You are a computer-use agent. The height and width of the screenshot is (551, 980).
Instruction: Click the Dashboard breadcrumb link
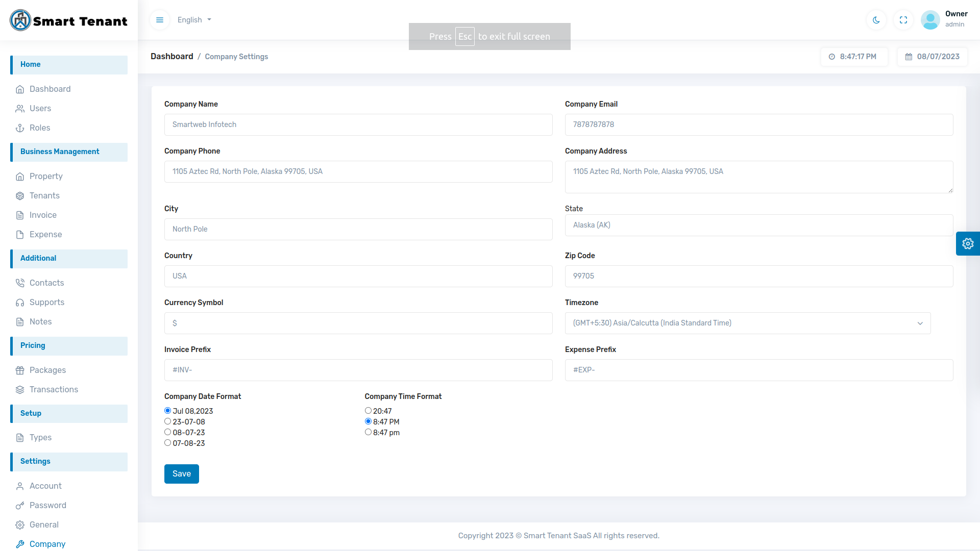click(x=171, y=57)
